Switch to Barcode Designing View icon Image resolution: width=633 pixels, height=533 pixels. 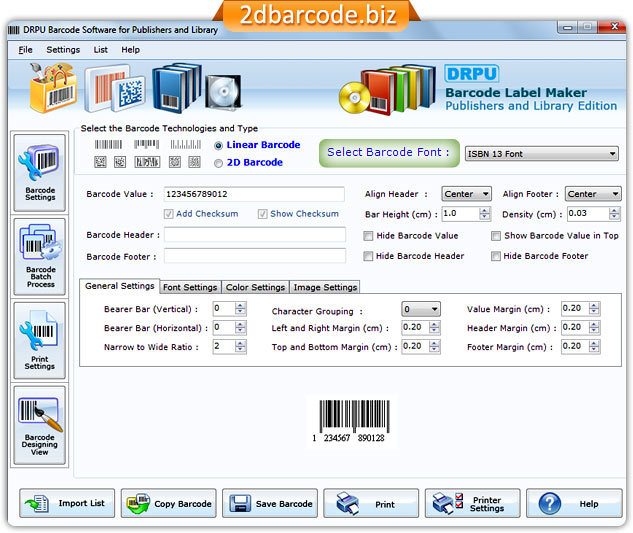click(40, 425)
